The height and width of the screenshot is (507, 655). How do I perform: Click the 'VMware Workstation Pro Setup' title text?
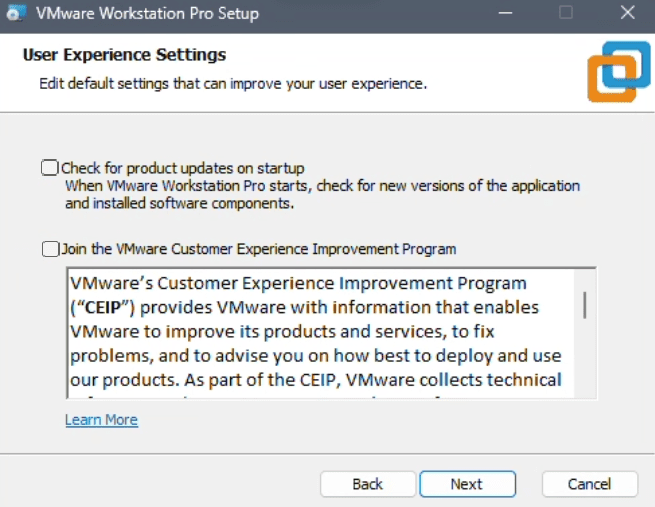147,13
